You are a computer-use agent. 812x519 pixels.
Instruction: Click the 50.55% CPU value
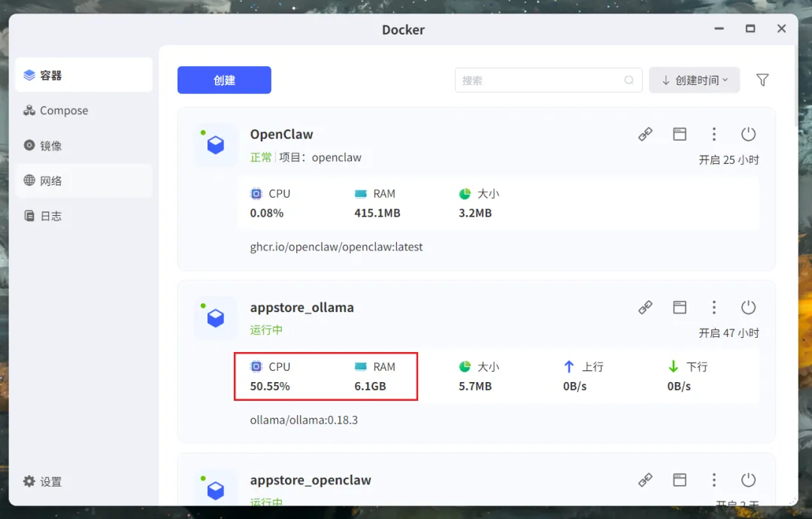click(x=270, y=386)
